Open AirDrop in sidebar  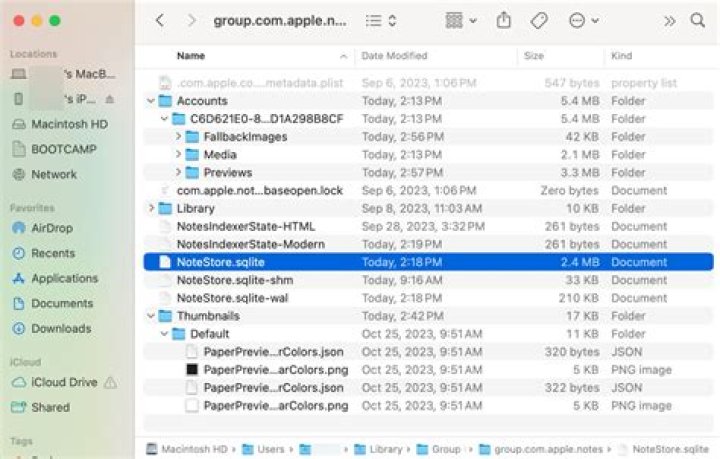coord(42,228)
